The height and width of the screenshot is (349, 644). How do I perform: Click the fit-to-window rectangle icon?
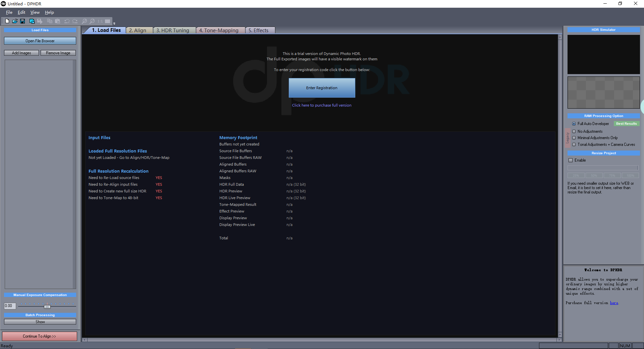[x=107, y=21]
